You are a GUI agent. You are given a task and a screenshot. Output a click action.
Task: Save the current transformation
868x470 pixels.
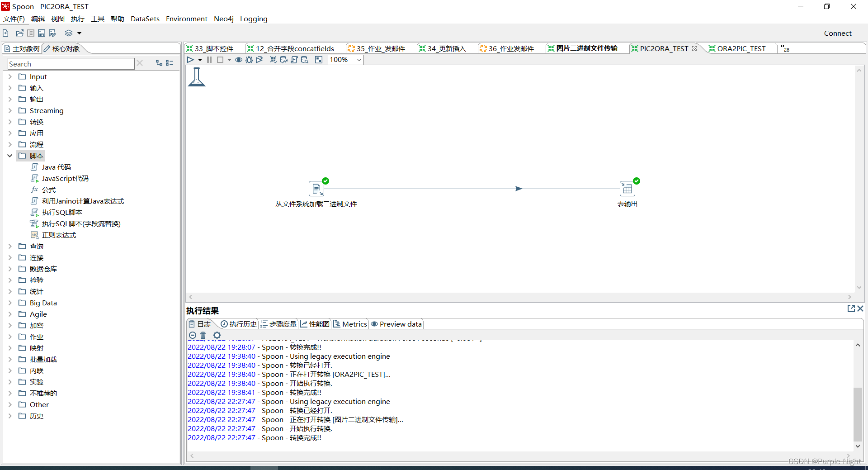click(41, 33)
